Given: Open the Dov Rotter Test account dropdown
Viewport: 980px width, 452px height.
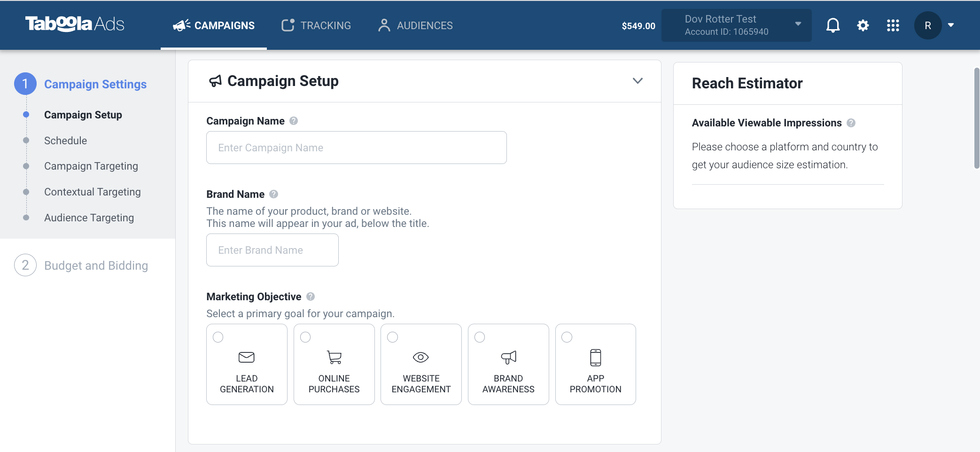Looking at the screenshot, I should (736, 25).
